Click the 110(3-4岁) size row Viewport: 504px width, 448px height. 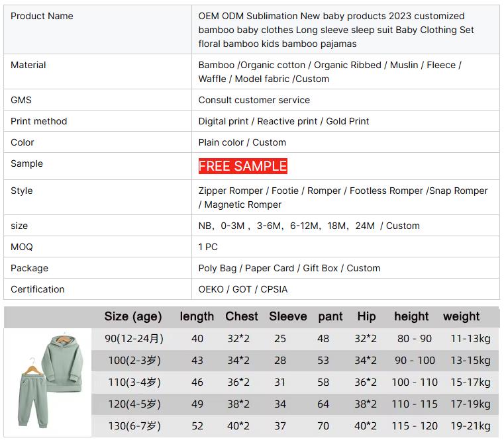(x=134, y=382)
